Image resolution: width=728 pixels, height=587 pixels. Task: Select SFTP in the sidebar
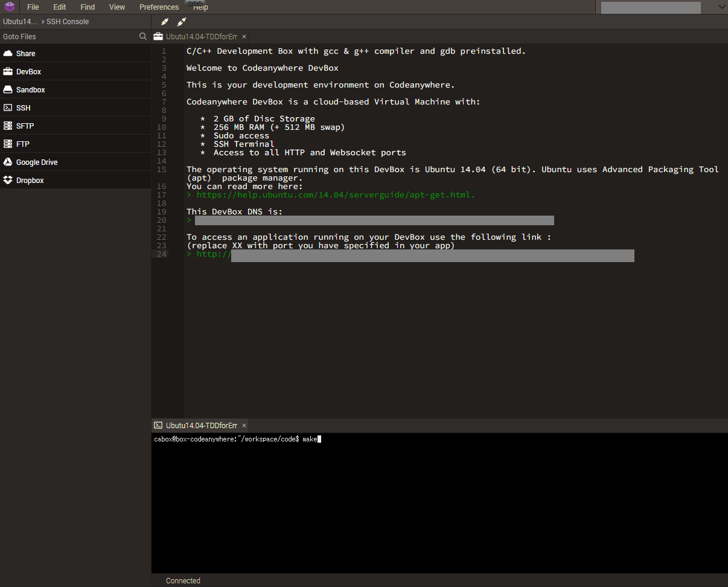tap(75, 126)
